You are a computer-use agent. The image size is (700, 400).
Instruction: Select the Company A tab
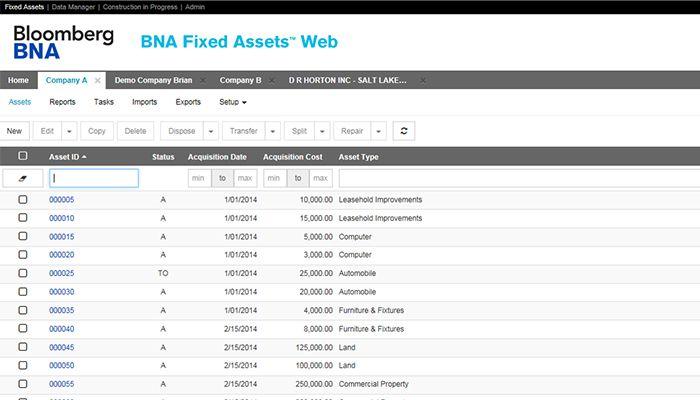click(66, 80)
